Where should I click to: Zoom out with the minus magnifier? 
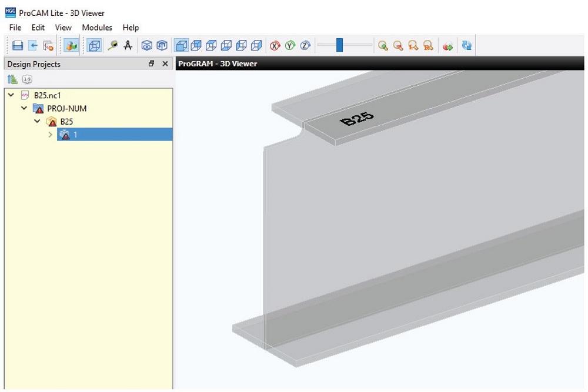(x=398, y=46)
